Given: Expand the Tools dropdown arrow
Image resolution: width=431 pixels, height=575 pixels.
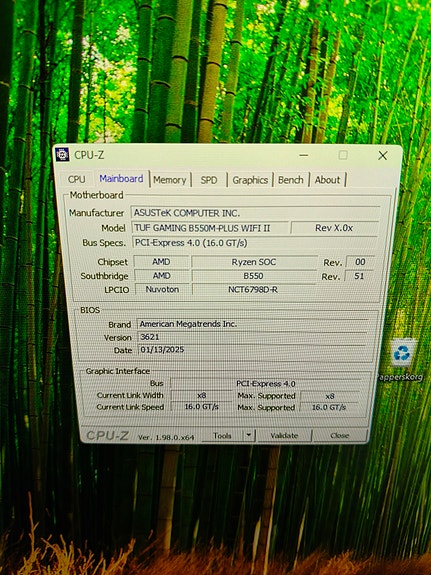Looking at the screenshot, I should (249, 435).
